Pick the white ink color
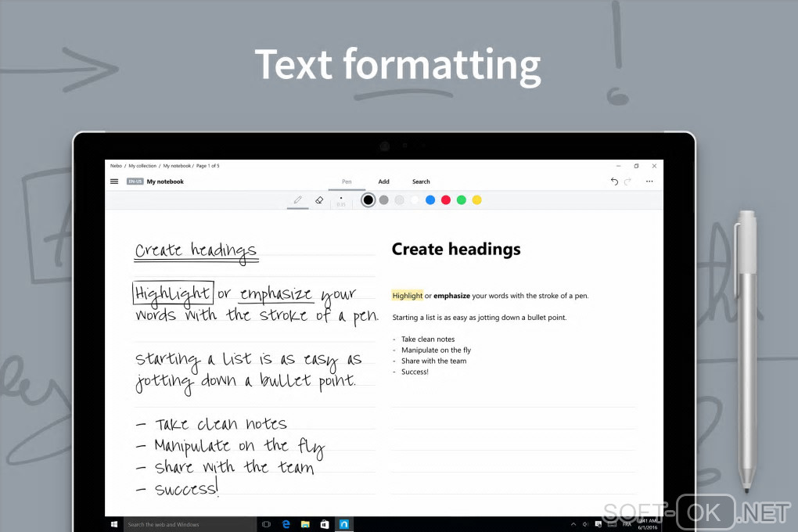 tap(415, 200)
